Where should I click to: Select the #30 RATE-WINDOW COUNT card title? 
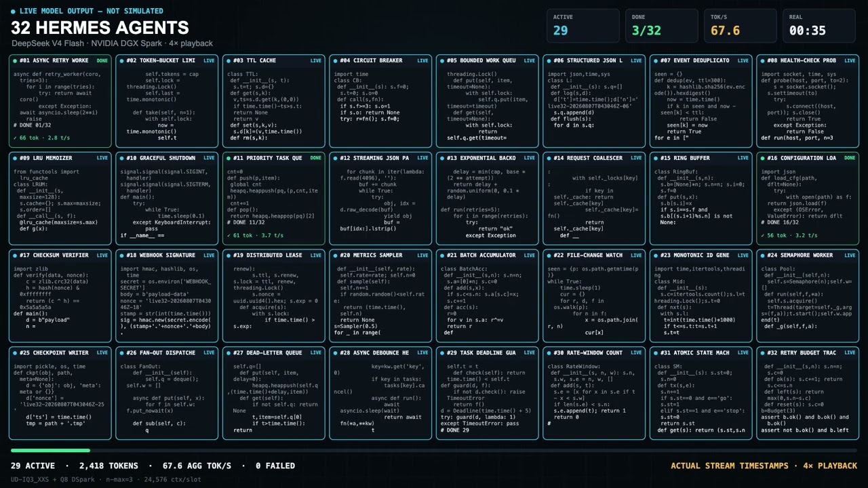coord(588,353)
